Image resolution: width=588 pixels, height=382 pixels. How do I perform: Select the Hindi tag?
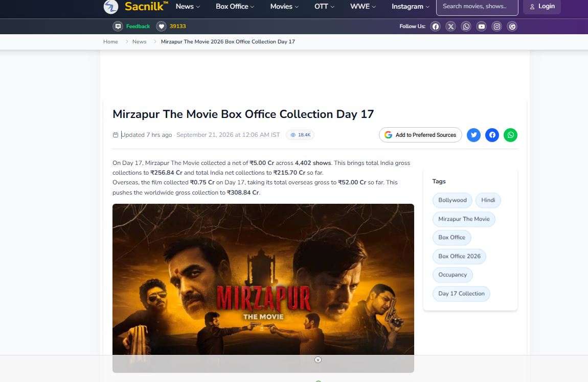488,200
